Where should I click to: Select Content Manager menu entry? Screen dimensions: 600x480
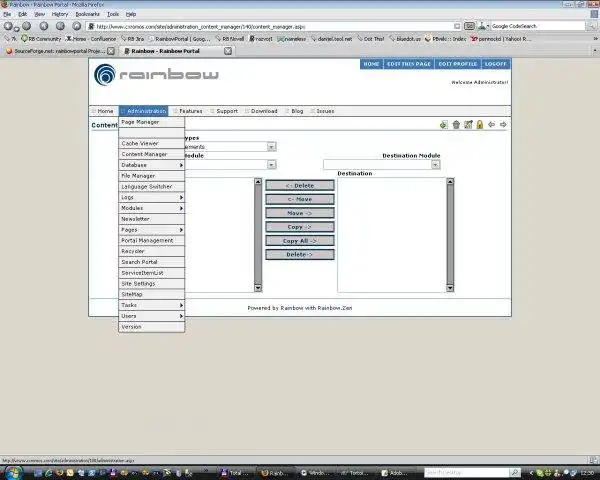tap(152, 154)
